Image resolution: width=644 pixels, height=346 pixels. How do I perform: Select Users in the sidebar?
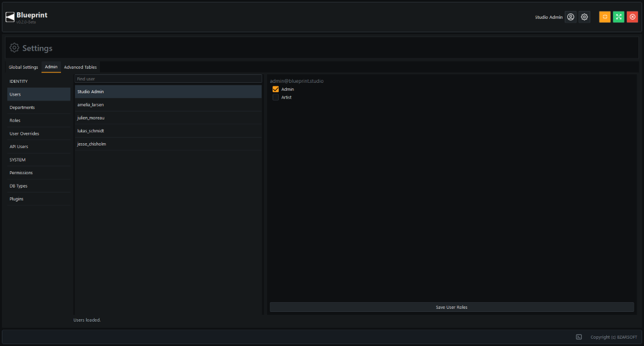point(38,94)
